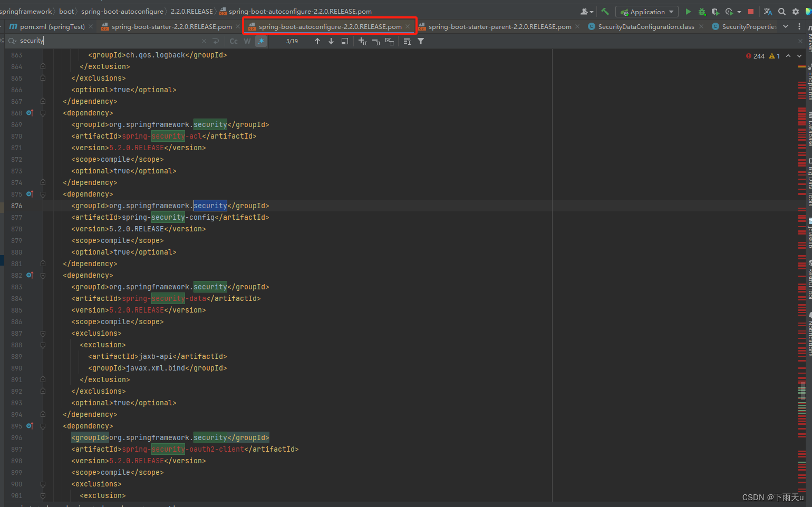Screen dimensions: 812x507
Task: Click gutter marker on line 895
Action: pyautogui.click(x=30, y=426)
